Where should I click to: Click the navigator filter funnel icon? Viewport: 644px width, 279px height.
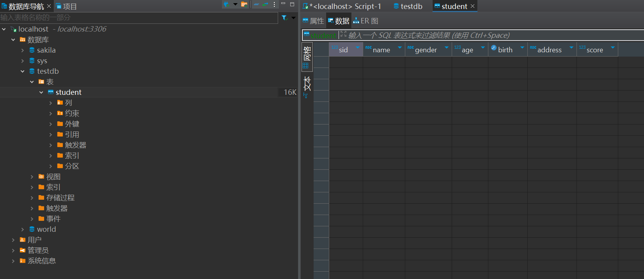point(284,18)
